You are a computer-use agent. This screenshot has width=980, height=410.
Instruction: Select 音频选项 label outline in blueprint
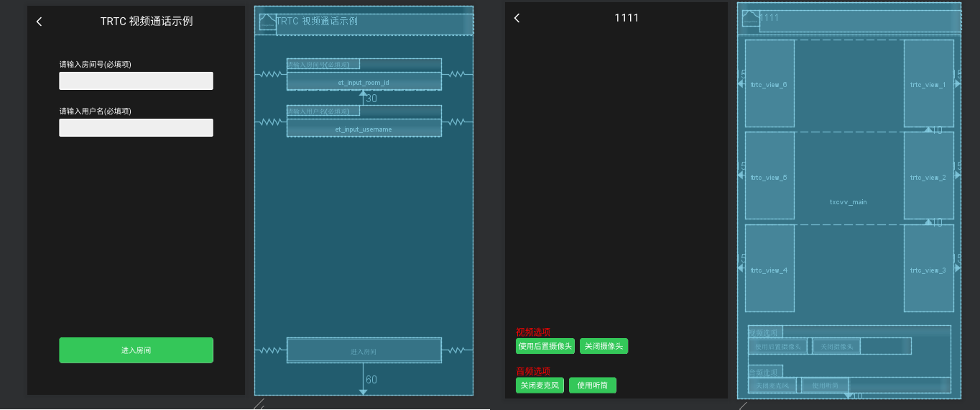point(764,372)
